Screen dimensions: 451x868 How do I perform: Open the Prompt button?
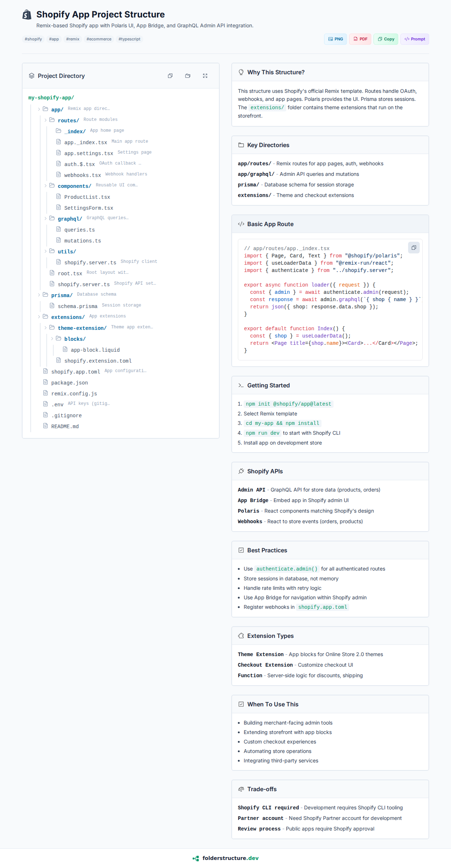[x=415, y=39]
